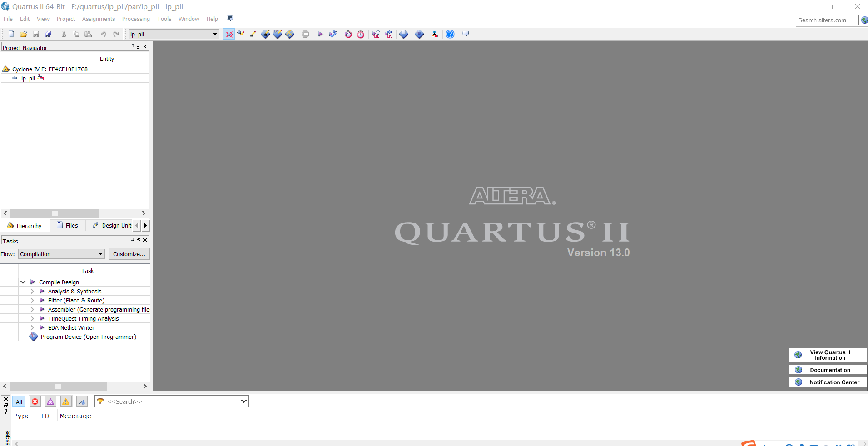The width and height of the screenshot is (868, 446).
Task: Switch to the Files tab
Action: pyautogui.click(x=67, y=225)
